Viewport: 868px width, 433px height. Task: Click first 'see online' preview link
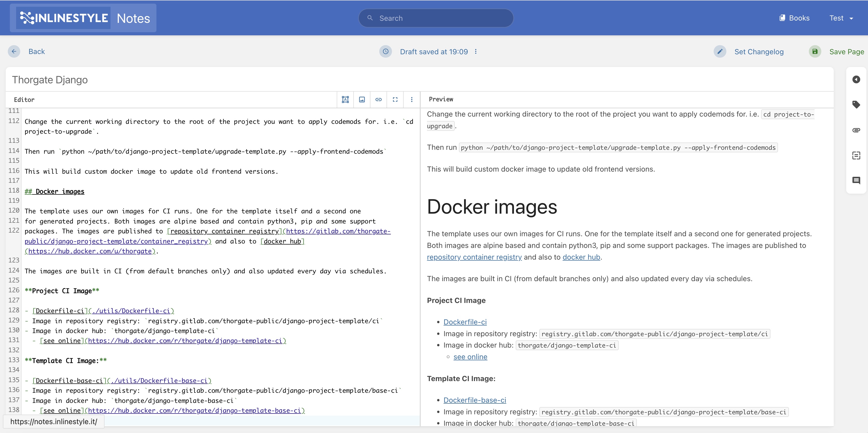(470, 357)
